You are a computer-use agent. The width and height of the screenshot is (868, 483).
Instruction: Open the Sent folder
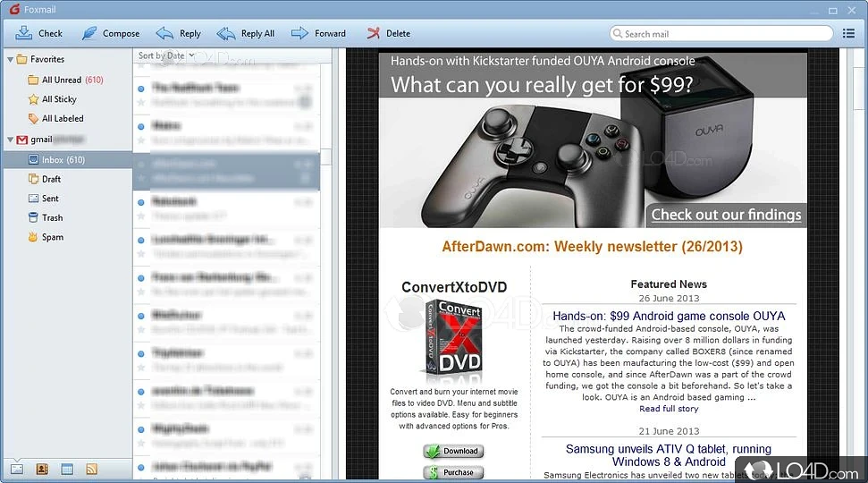coord(43,199)
